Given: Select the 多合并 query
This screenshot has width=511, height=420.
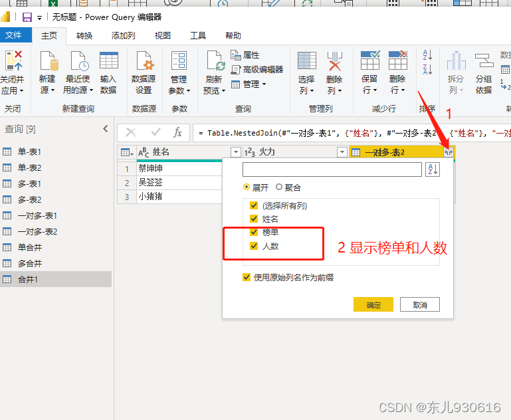Looking at the screenshot, I should pyautogui.click(x=56, y=263).
